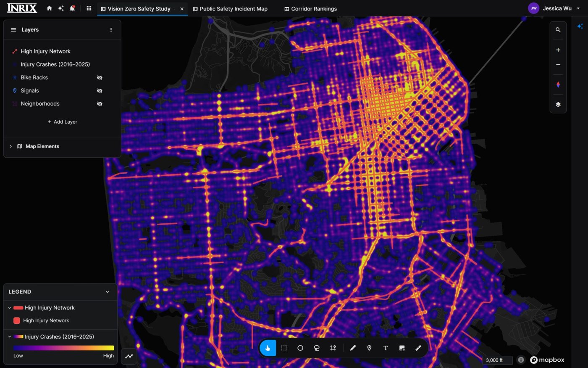
Task: Collapse Injury Crashes legend group
Action: pos(10,337)
